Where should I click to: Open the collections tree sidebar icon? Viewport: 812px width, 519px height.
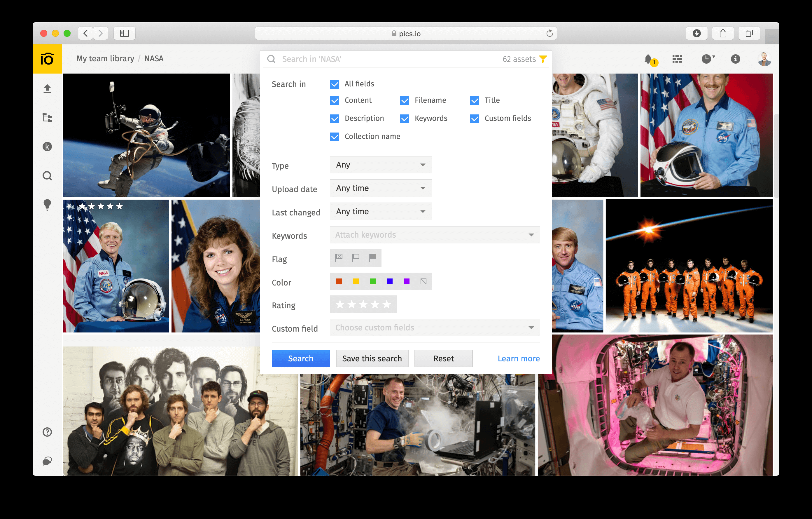tap(47, 118)
